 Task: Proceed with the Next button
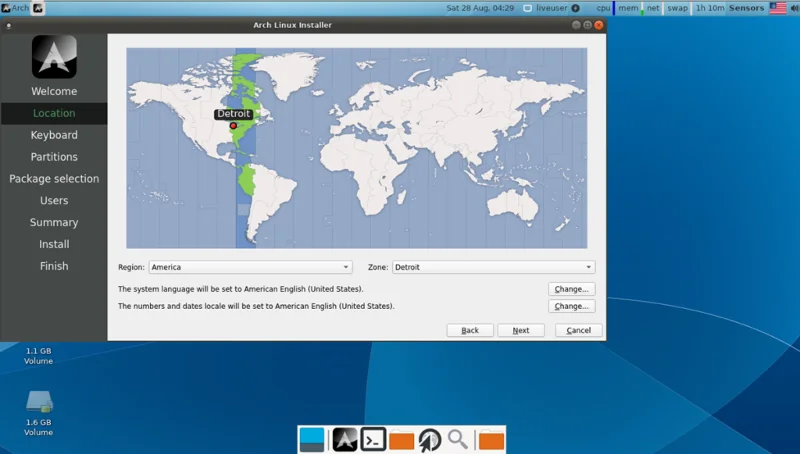pyautogui.click(x=521, y=330)
